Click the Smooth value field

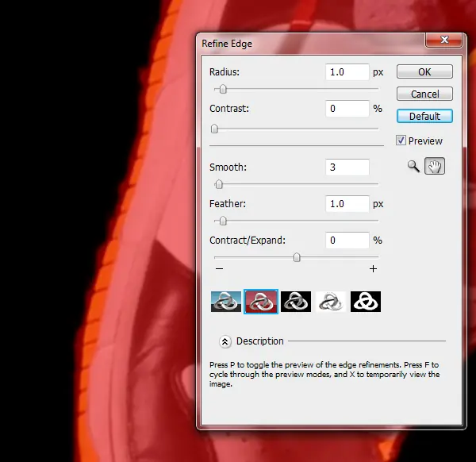(347, 167)
